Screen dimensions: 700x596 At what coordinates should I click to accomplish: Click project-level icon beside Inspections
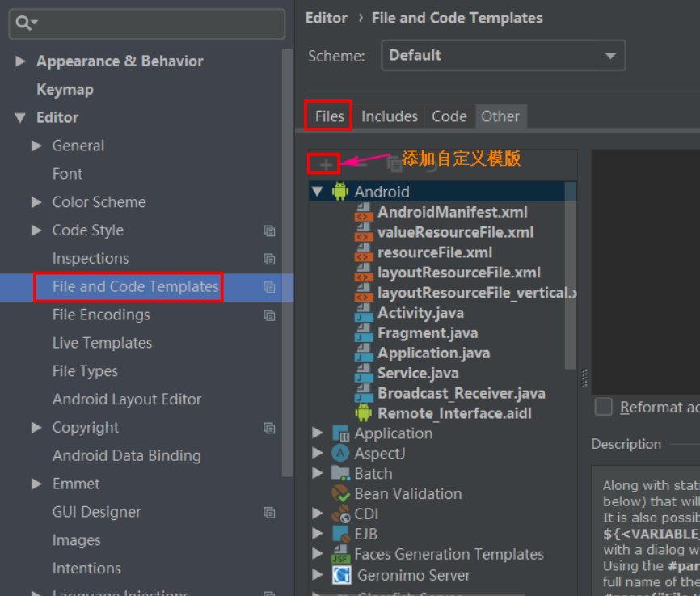click(269, 259)
